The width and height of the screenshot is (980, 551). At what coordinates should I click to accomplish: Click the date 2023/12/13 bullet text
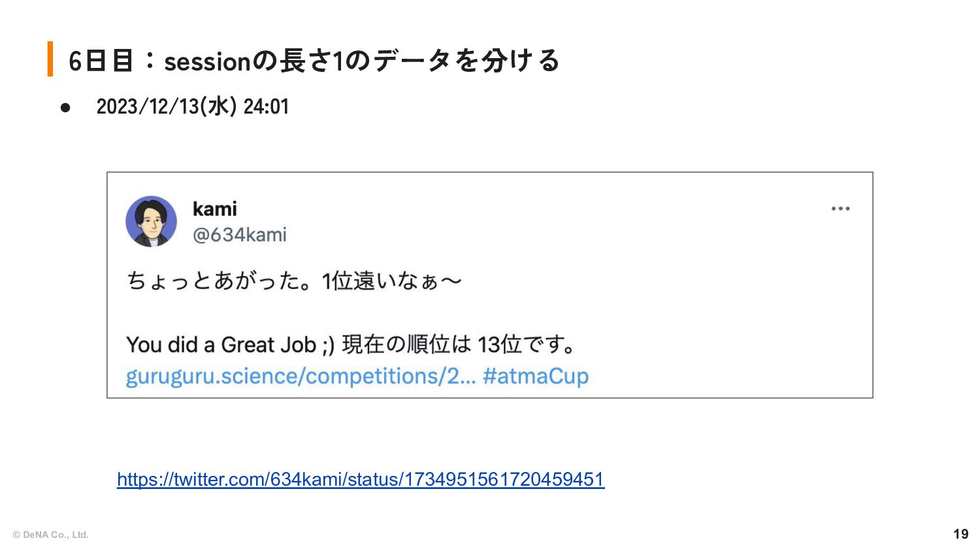[x=193, y=106]
